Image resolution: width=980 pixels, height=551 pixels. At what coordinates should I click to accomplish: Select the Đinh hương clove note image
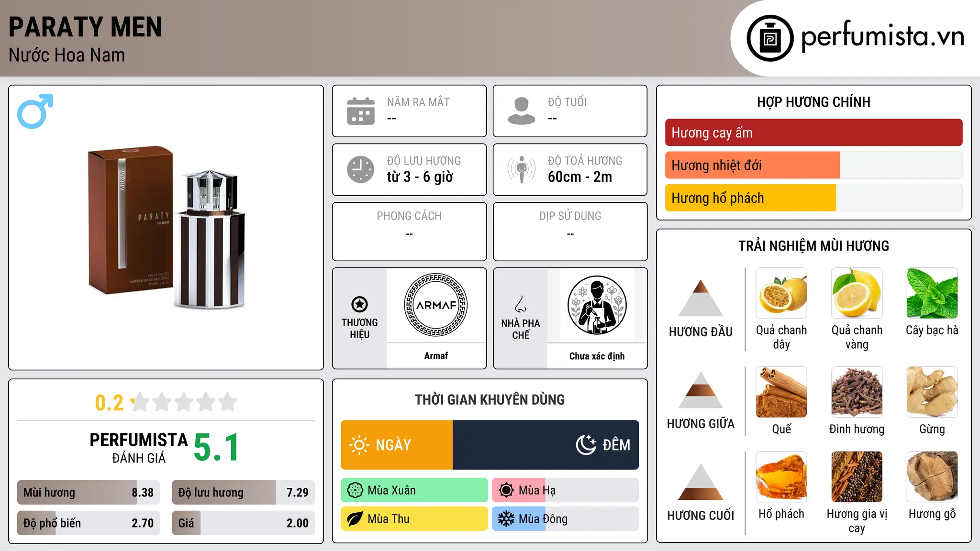pyautogui.click(x=857, y=392)
